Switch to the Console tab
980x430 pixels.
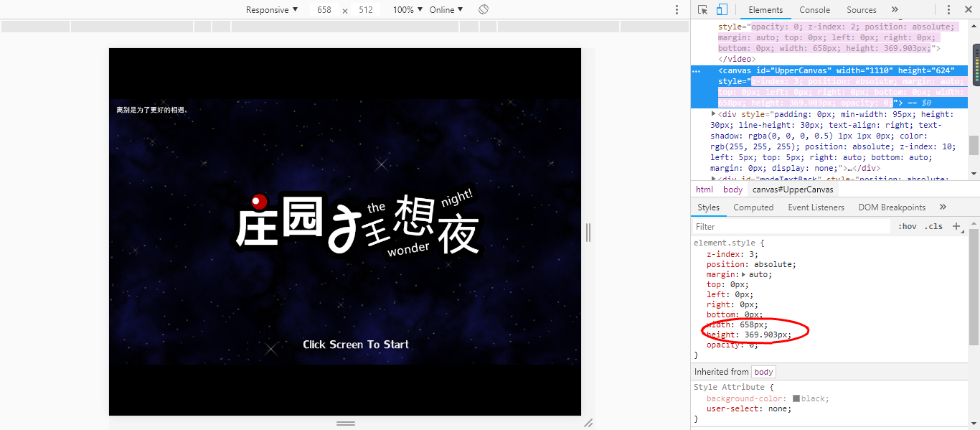[815, 10]
